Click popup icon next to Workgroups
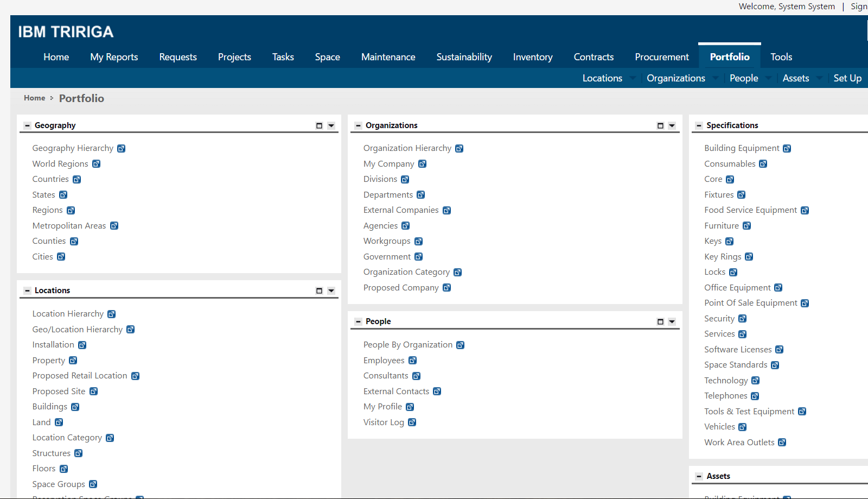Viewport: 868px width, 499px height. [x=418, y=241]
